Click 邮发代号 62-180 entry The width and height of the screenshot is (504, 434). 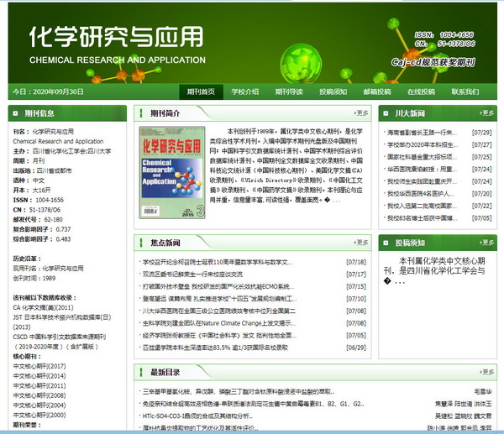pyautogui.click(x=38, y=220)
